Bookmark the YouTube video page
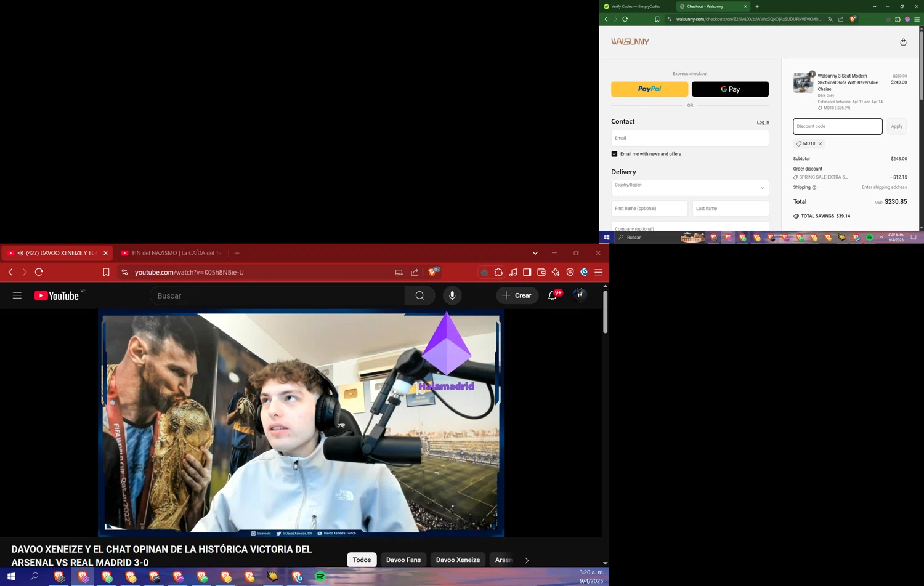Screen dimensions: 924x586 (x=106, y=272)
